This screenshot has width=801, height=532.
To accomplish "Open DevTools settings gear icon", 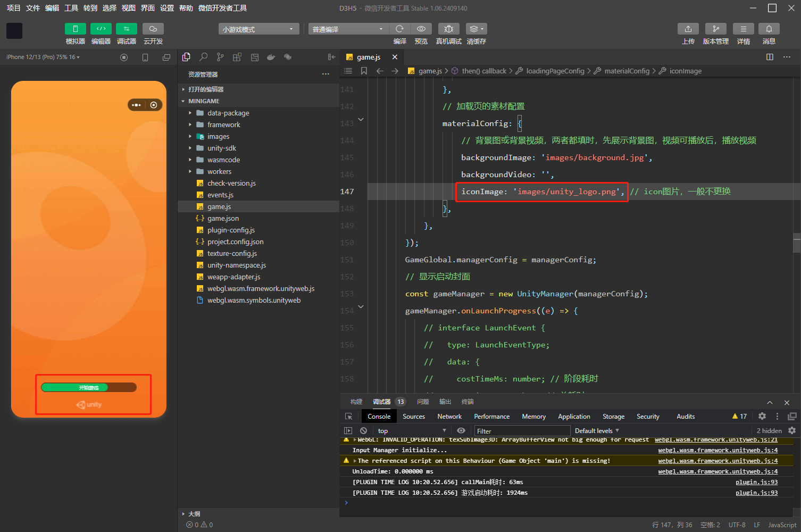I will click(762, 417).
